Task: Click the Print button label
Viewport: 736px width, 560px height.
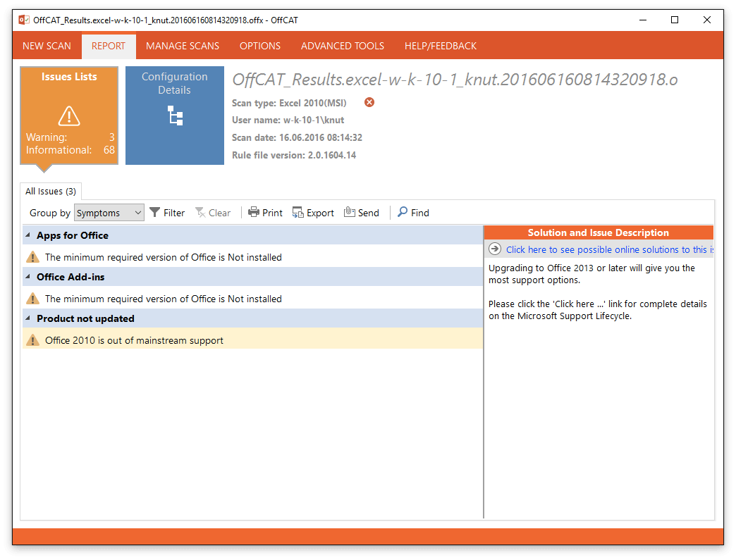Action: tap(272, 213)
